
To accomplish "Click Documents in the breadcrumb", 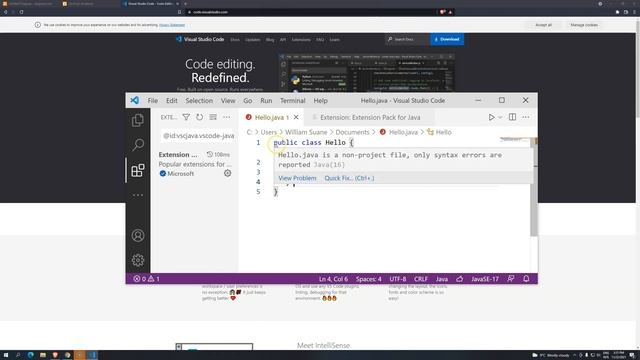I will tap(352, 132).
